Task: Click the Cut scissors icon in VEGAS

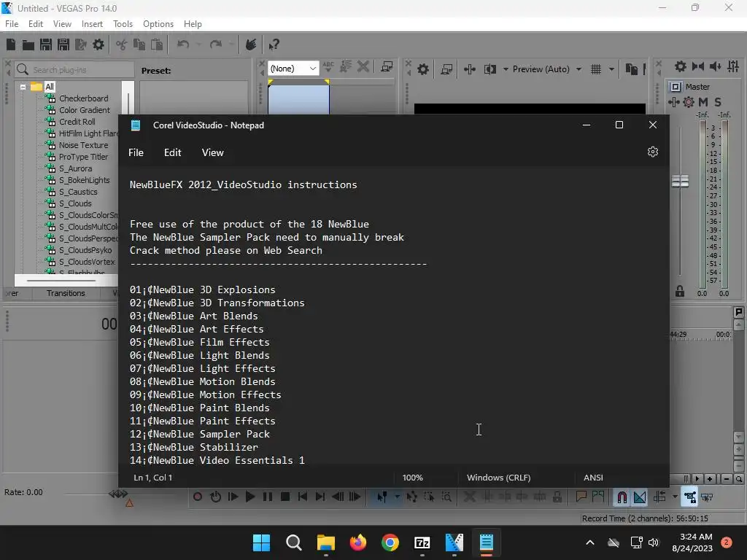Action: (x=122, y=44)
